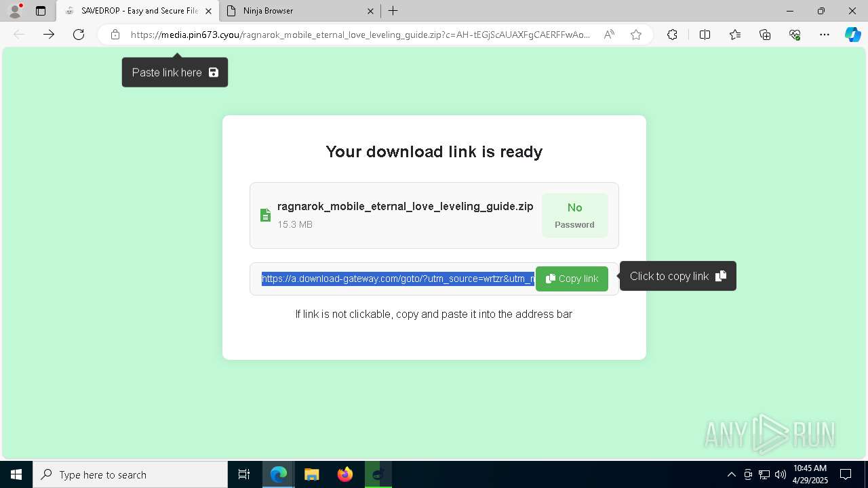
Task: Refresh the current page
Action: tap(79, 35)
